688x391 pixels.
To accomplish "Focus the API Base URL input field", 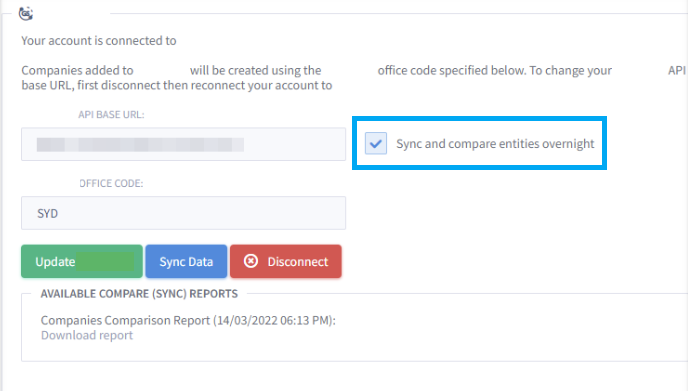I will [x=183, y=144].
